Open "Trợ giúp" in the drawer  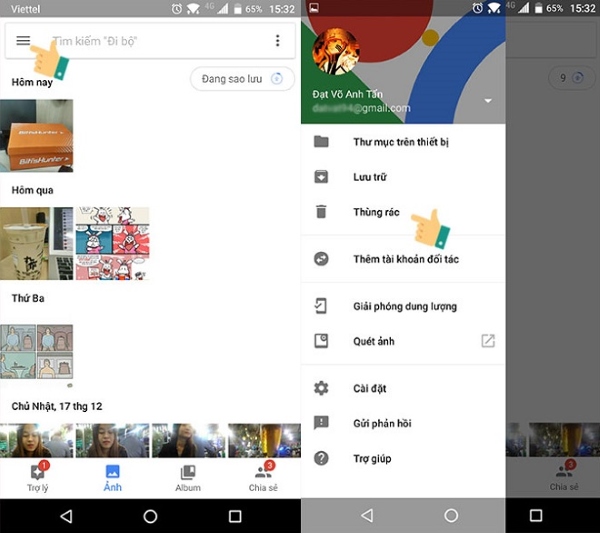(403, 458)
